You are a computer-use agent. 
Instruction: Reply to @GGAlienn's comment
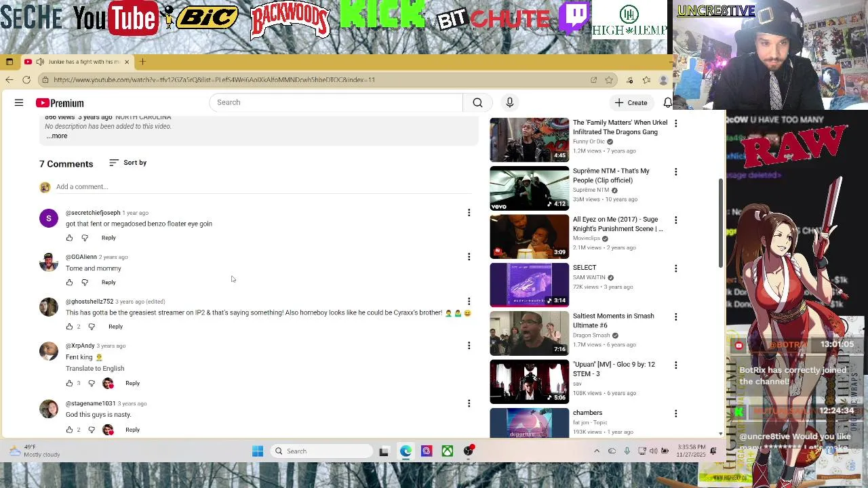[x=108, y=282]
